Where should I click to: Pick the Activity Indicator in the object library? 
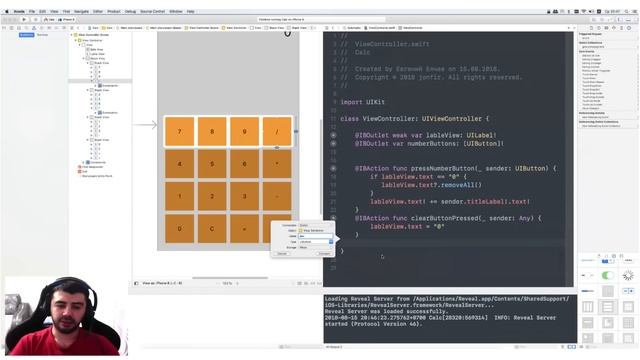(628, 276)
